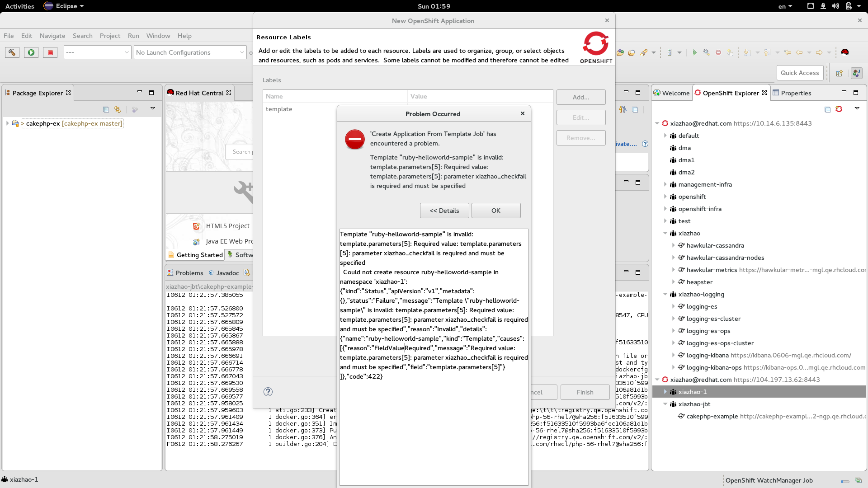Image resolution: width=868 pixels, height=488 pixels.
Task: Collapse the xiazhao-logging project node
Action: 665,294
